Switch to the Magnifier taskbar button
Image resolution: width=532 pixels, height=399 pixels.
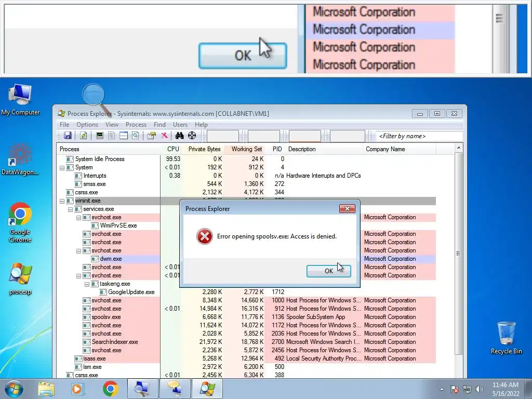tap(142, 389)
